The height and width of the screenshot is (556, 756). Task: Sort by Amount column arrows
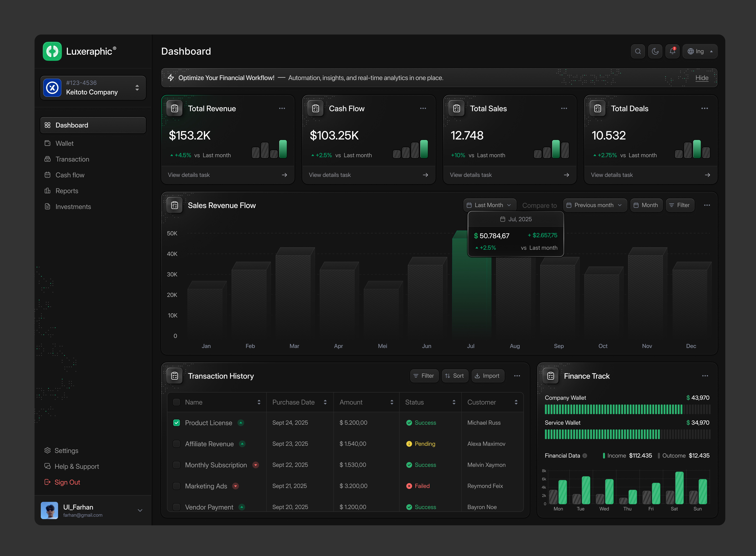pos(392,402)
